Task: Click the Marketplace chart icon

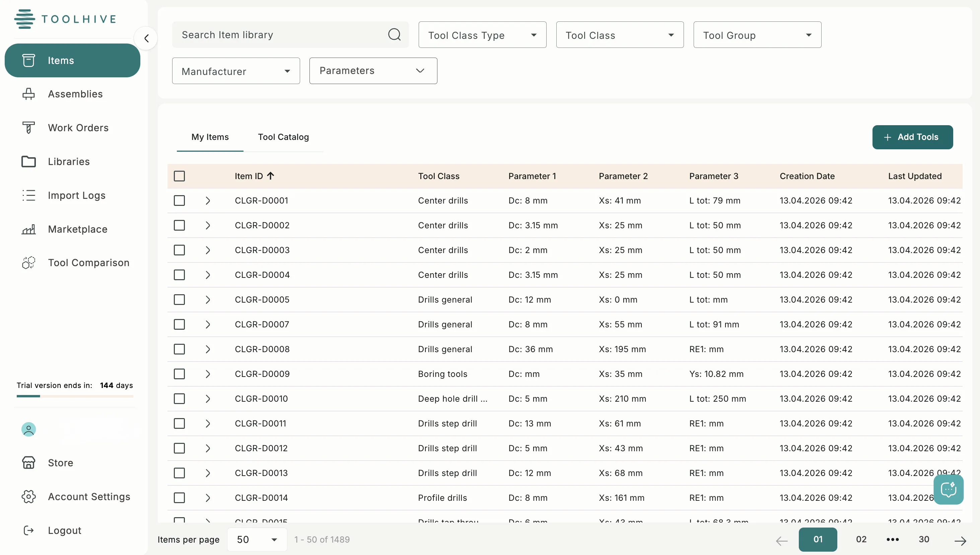Action: click(x=28, y=229)
